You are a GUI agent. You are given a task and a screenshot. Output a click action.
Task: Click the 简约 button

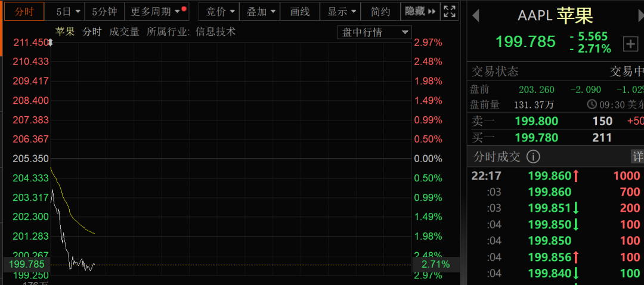[380, 12]
